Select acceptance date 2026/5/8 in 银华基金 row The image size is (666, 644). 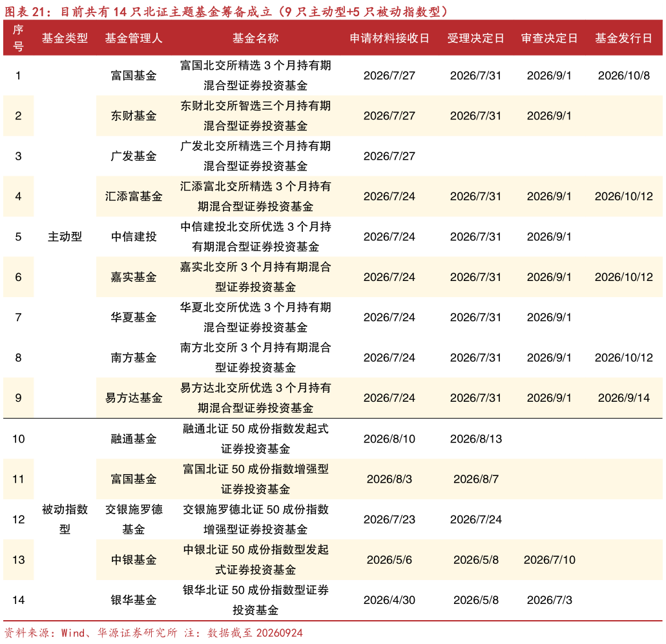[x=475, y=600]
